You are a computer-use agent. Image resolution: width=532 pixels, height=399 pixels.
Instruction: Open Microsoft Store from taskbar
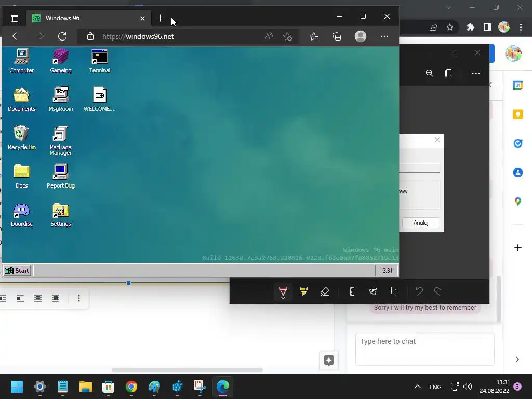point(108,387)
